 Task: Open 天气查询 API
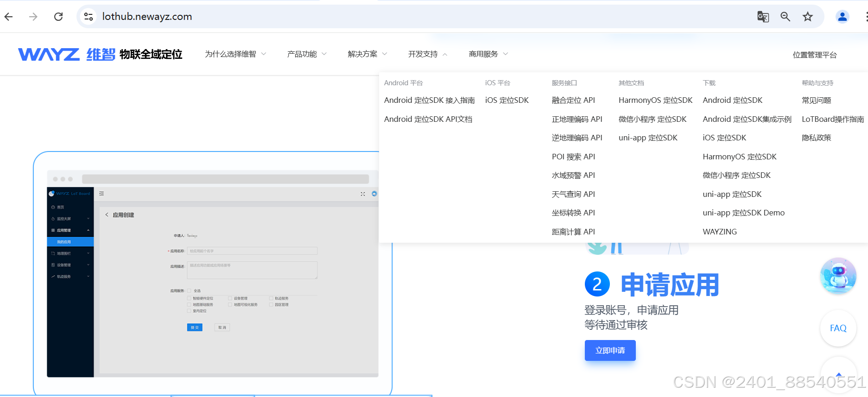tap(573, 194)
